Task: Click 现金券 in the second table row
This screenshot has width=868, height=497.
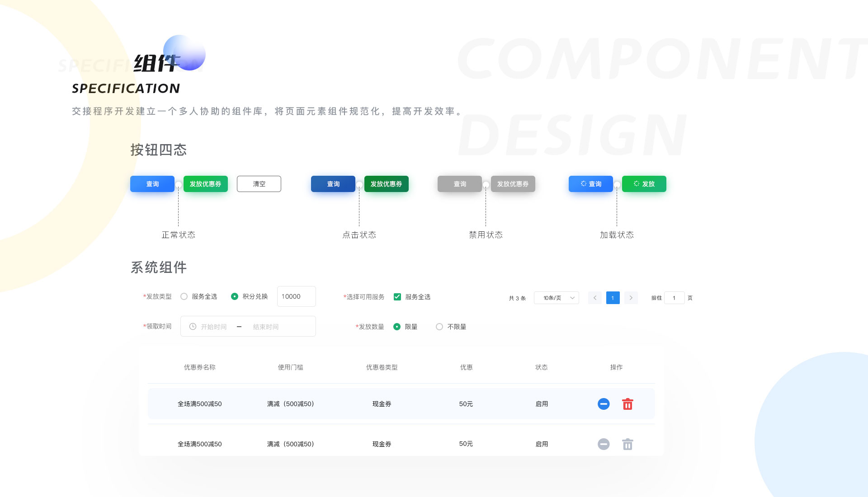Action: tap(382, 444)
